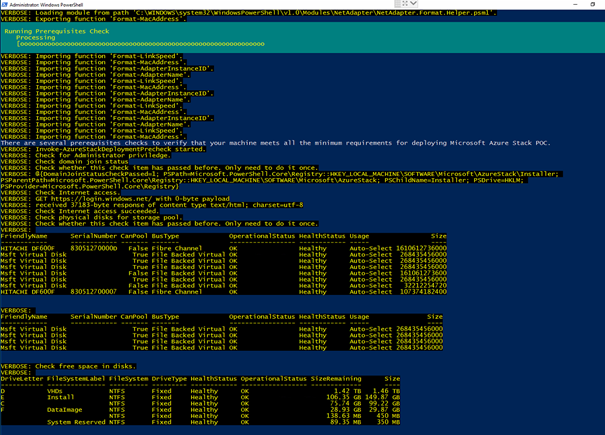Click the https://login.windows.net/ URL text
Screen dimensions: 605x435
tap(104, 199)
